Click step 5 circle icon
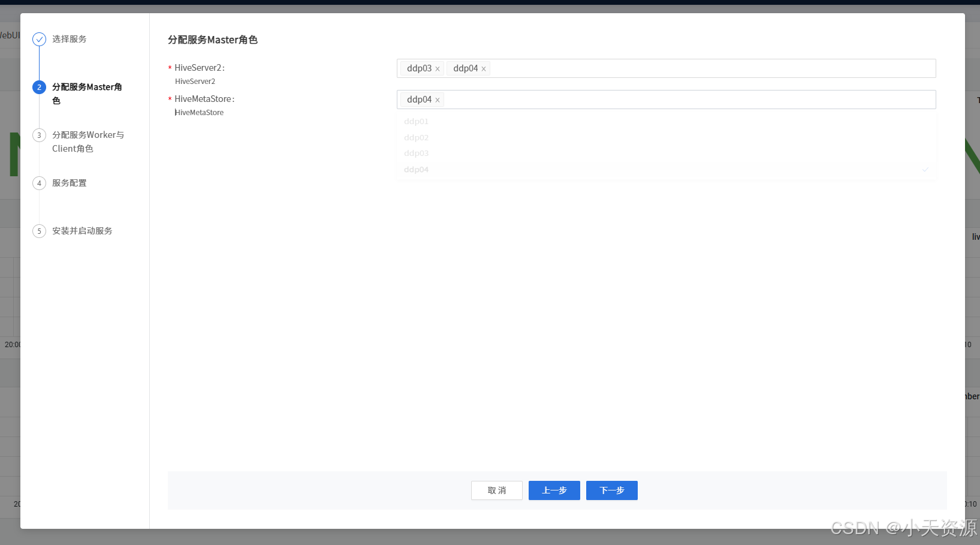This screenshot has height=545, width=980. click(x=39, y=231)
